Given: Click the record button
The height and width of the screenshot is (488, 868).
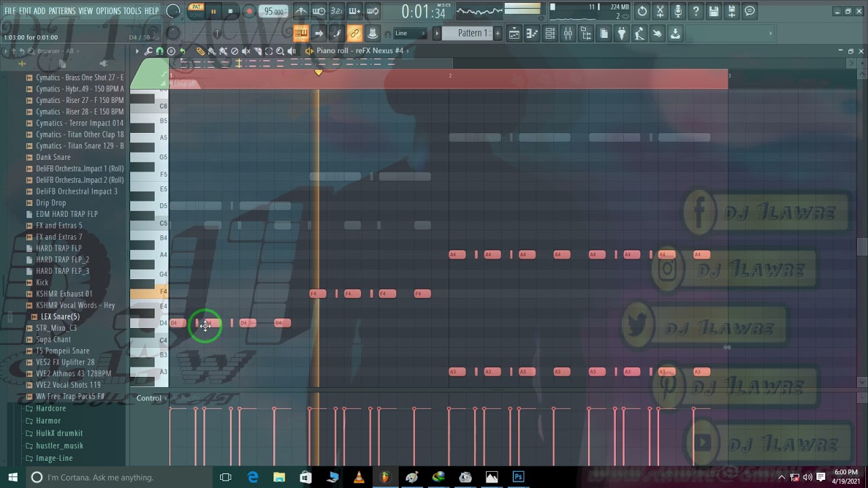Looking at the screenshot, I should click(x=249, y=12).
